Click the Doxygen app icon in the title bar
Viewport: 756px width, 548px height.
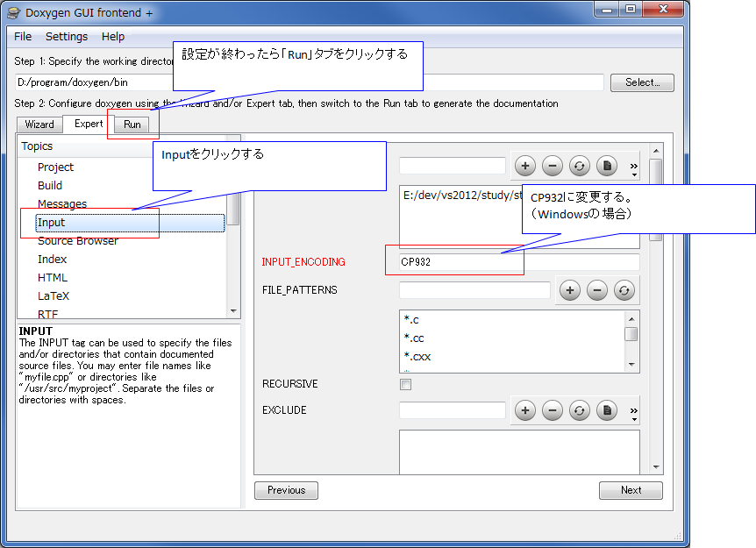(14, 13)
